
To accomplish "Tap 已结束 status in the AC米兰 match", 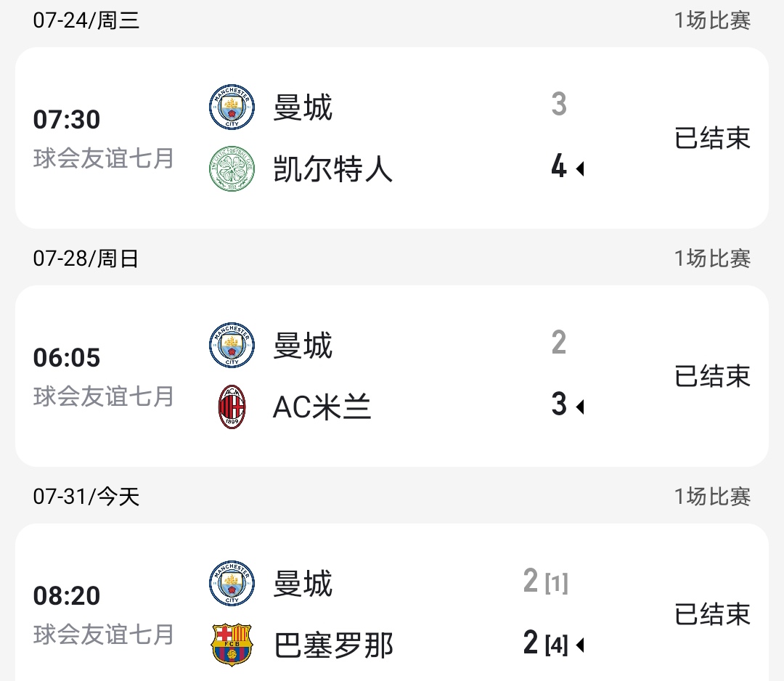I will [712, 376].
